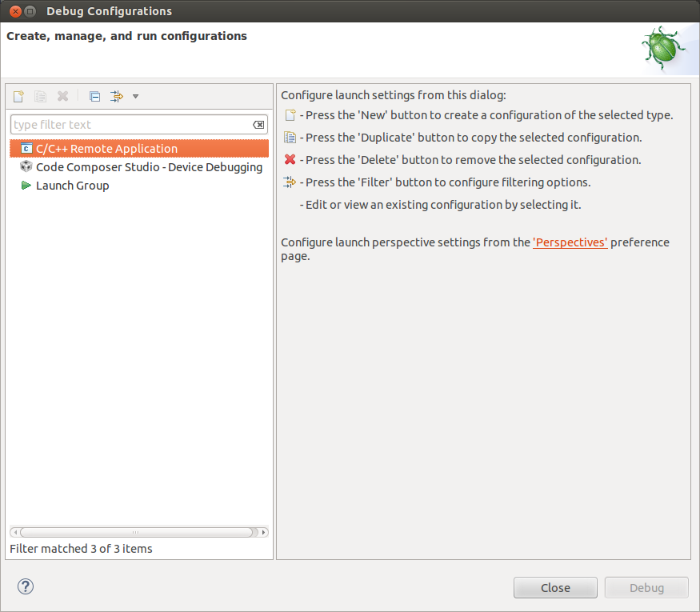Click the horizontal scrollbar left arrow

pos(15,532)
